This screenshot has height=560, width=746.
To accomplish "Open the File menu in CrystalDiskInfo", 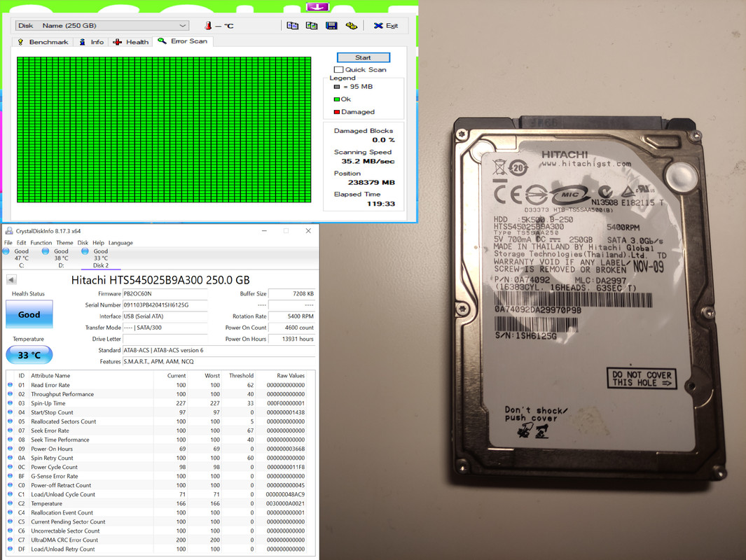I will [8, 242].
